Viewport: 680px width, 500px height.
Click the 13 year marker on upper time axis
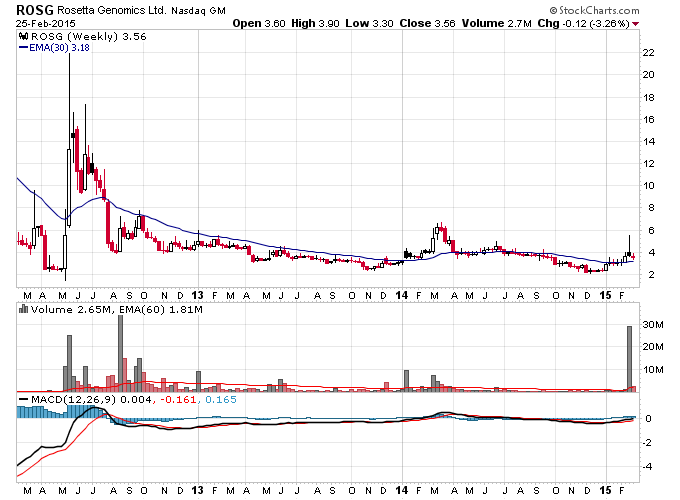(197, 295)
